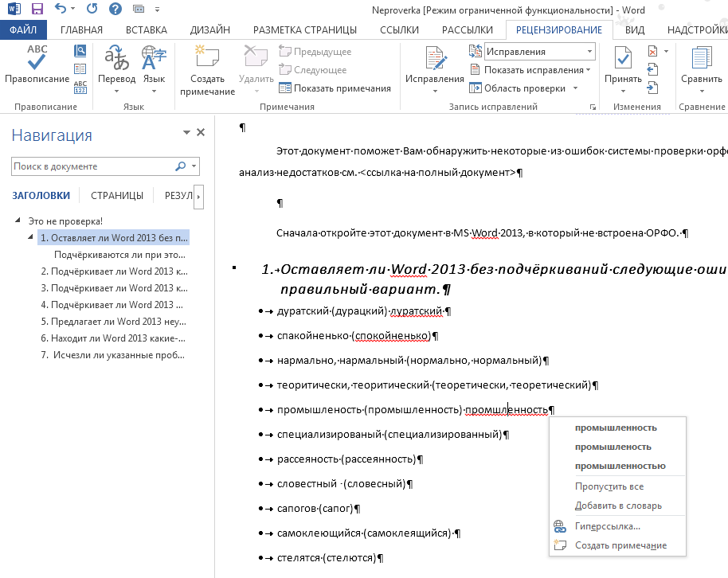Open Область проверки dropdown arrow
The height and width of the screenshot is (578, 728).
[x=575, y=88]
